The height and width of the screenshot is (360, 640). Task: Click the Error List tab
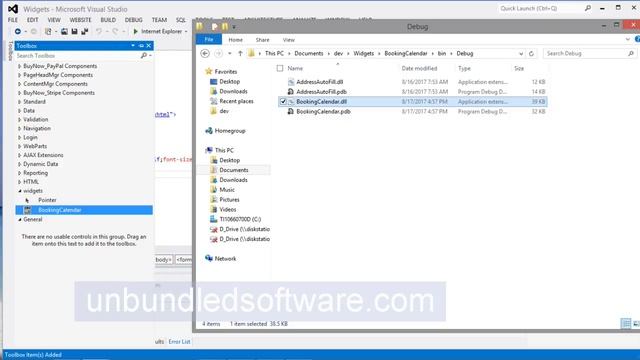coord(179,342)
